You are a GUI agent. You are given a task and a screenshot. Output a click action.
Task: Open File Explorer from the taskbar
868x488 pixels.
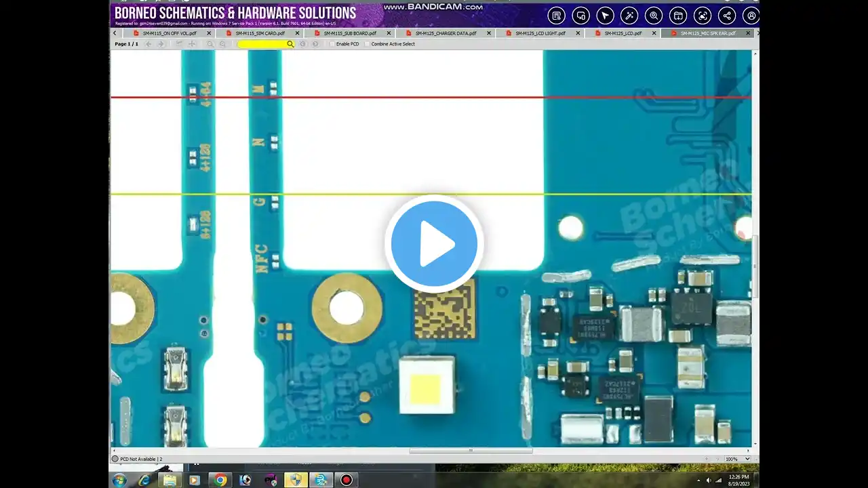[x=170, y=480]
